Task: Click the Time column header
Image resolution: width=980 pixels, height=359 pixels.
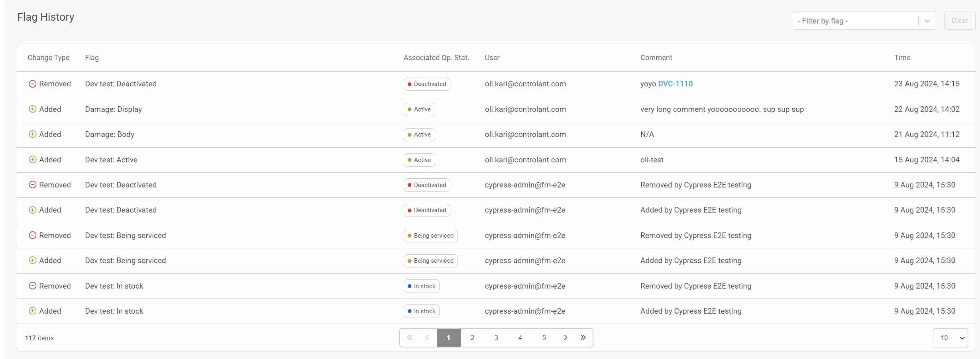Action: (x=902, y=58)
